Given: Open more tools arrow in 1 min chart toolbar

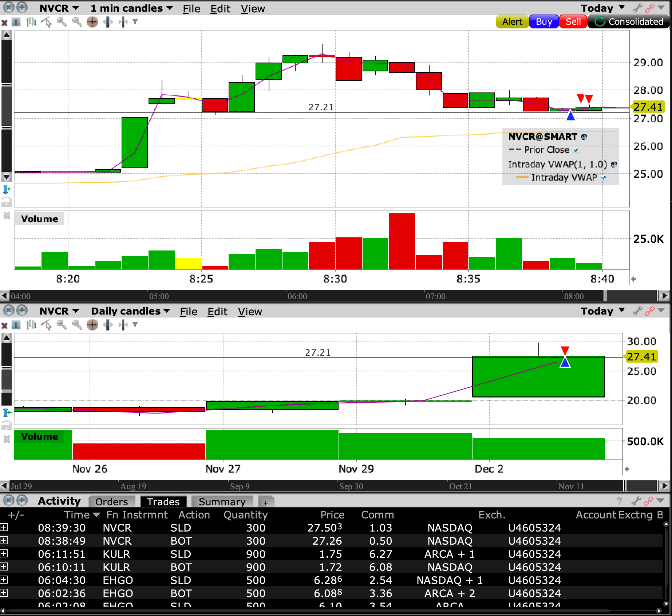Looking at the screenshot, I should coord(135,22).
